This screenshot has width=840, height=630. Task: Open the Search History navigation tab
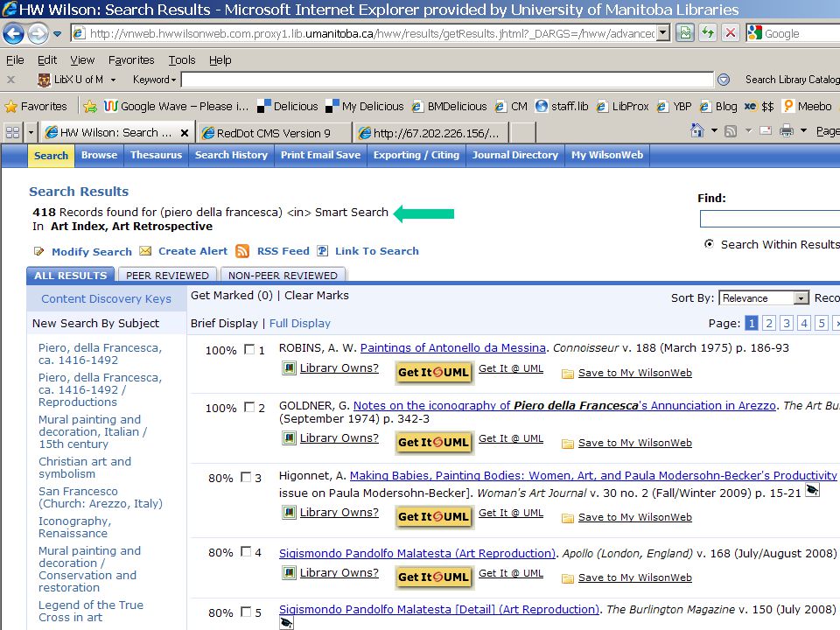coord(231,155)
